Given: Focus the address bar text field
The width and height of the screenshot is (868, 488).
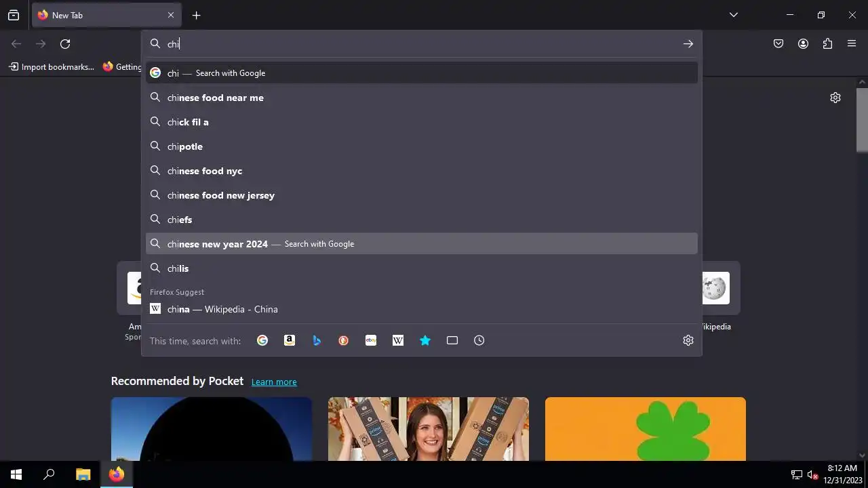Looking at the screenshot, I should click(x=420, y=44).
